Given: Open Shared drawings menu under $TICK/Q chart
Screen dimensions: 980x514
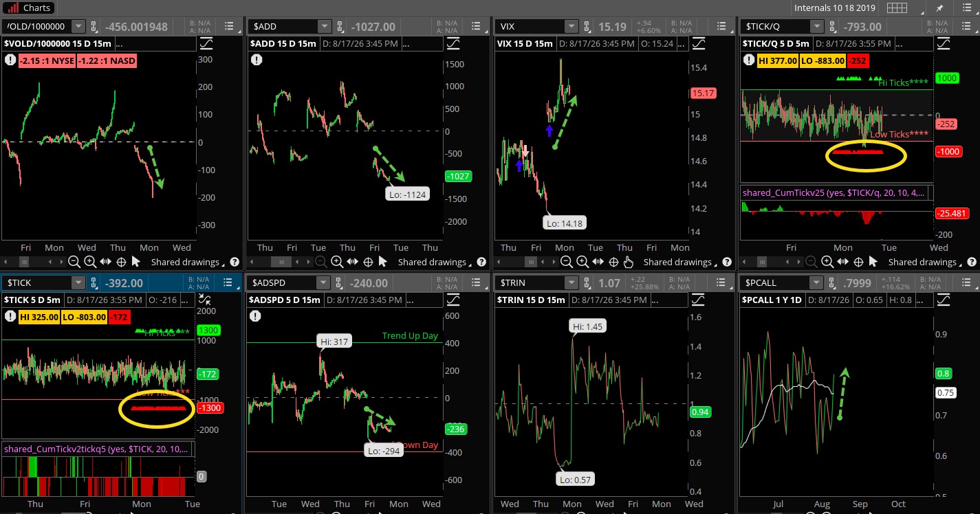Looking at the screenshot, I should click(926, 262).
